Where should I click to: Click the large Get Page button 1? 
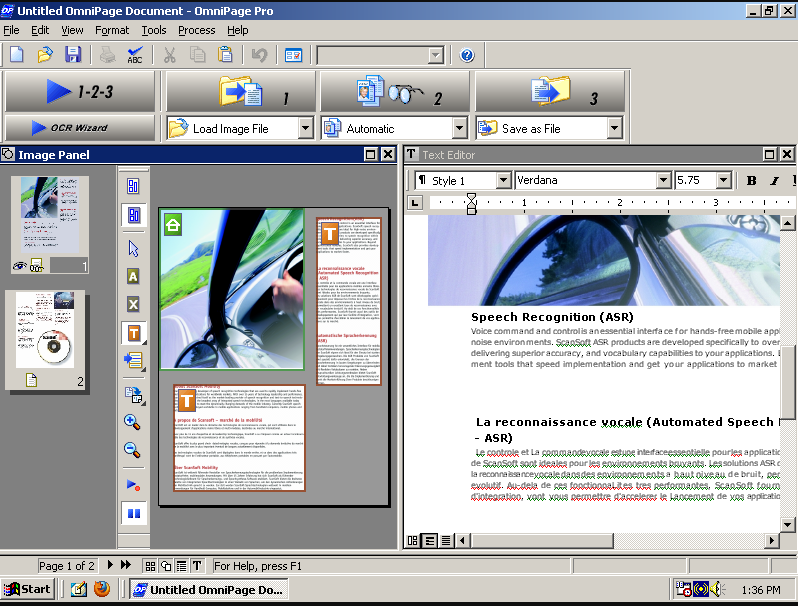coord(241,92)
